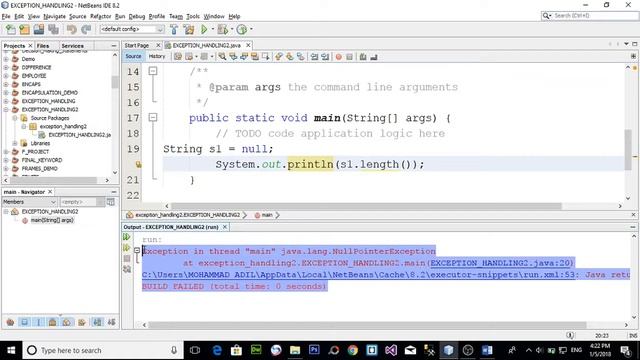Click the main breadcrumb in editor
Image resolution: width=640 pixels, height=360 pixels.
pos(267,215)
